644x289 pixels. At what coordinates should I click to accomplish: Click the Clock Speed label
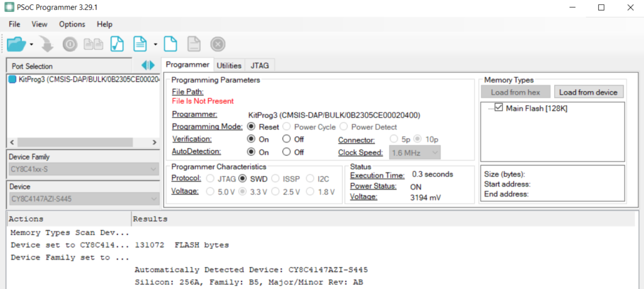[x=360, y=153]
